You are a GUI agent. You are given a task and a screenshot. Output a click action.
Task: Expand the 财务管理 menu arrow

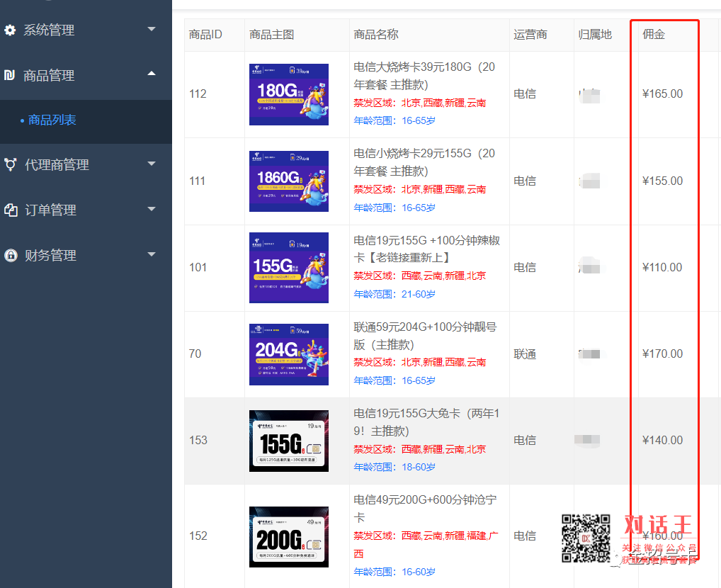coord(152,254)
